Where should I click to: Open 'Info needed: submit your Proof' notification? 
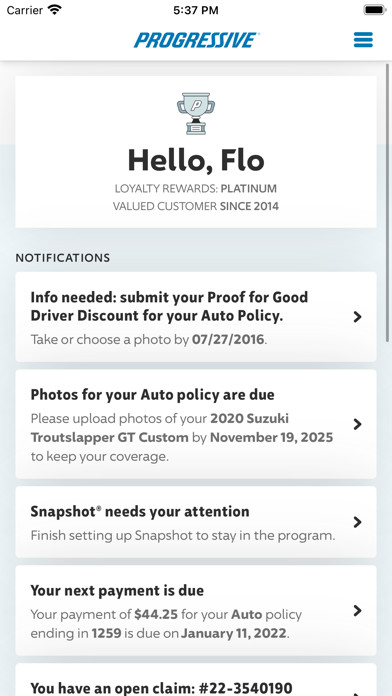pos(196,317)
